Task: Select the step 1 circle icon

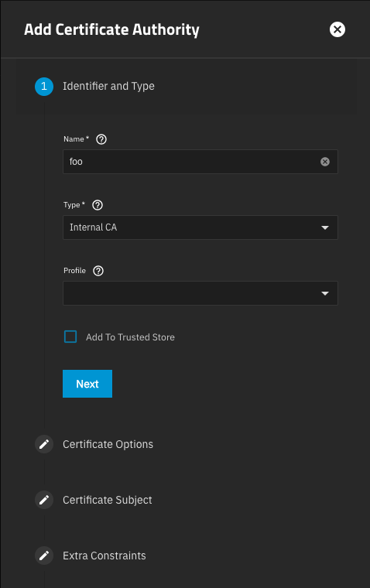Action: [44, 87]
